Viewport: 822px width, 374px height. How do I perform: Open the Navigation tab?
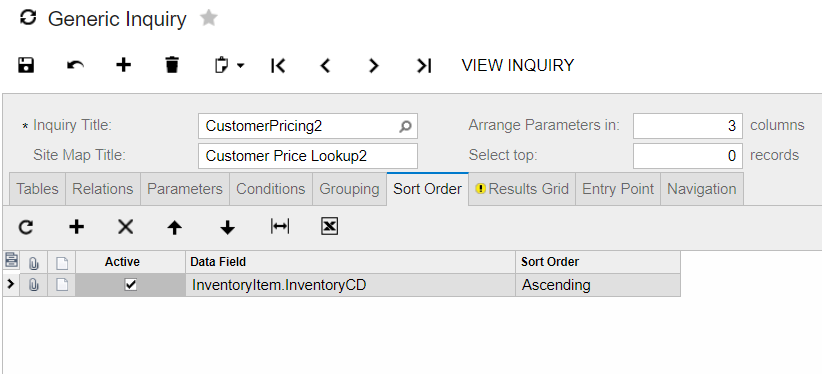[x=701, y=189]
